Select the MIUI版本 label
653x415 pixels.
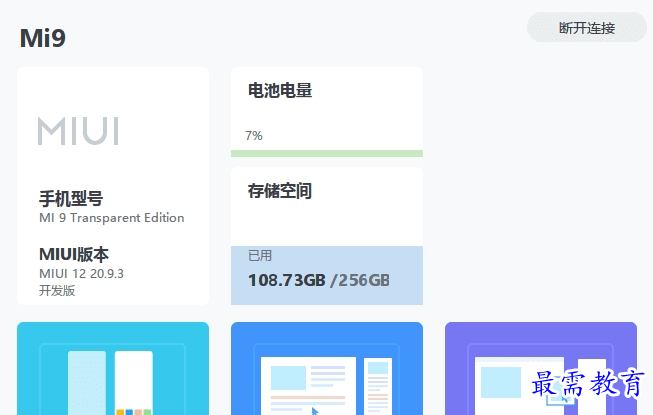pos(74,254)
